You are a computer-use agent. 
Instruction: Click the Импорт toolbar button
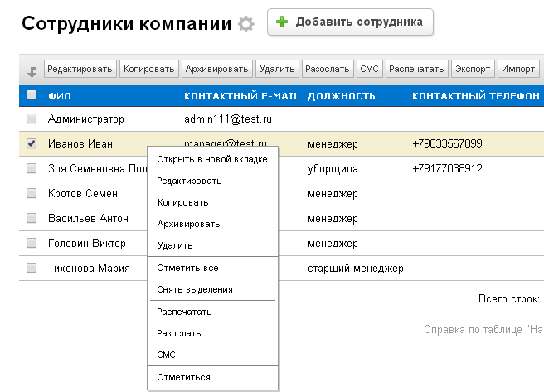tap(518, 69)
